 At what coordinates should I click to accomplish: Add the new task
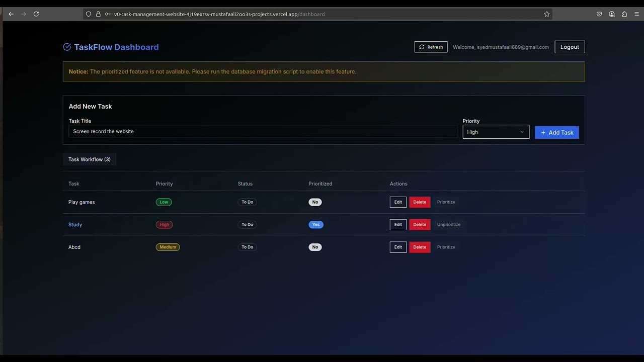click(x=557, y=132)
